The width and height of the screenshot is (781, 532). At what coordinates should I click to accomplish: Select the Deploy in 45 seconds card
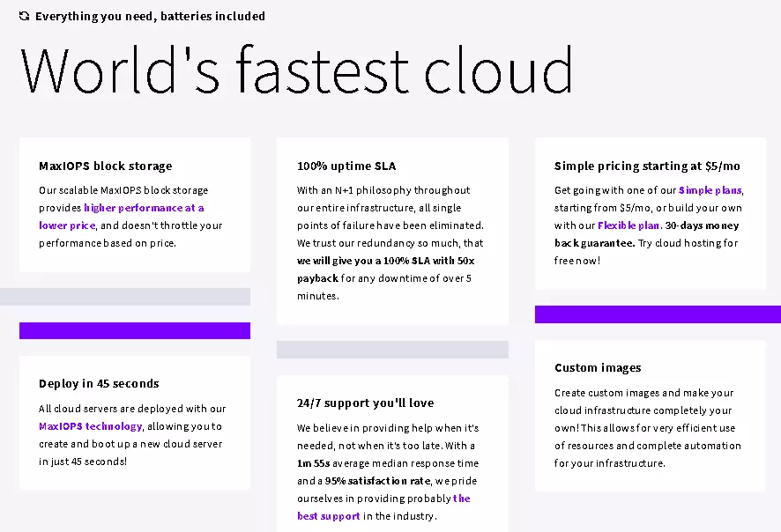tap(134, 421)
